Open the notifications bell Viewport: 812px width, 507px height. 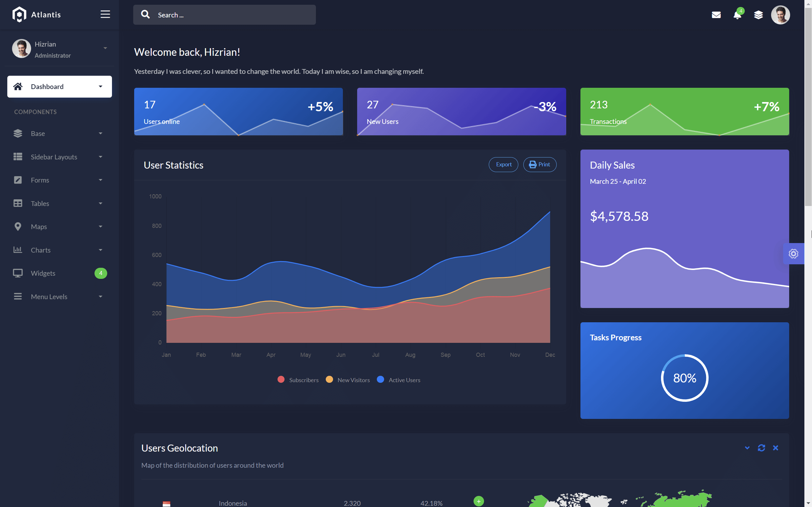[x=737, y=16]
